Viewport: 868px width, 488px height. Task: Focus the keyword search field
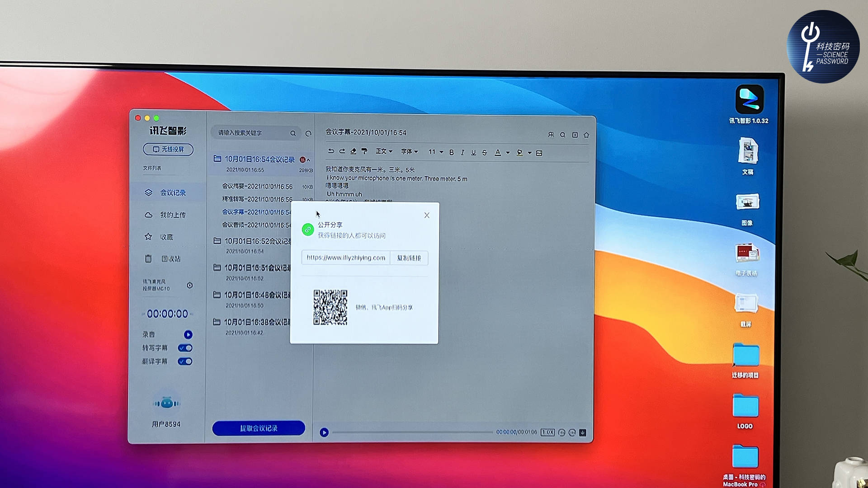click(256, 133)
